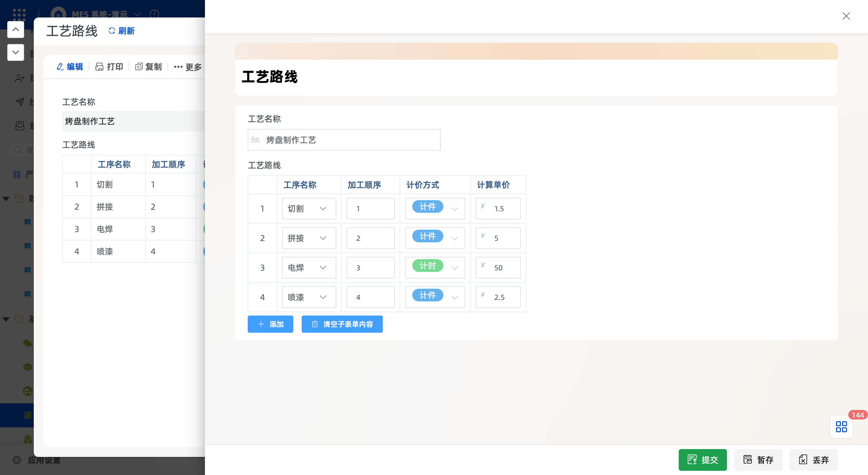Click the 丢弃 discard button
This screenshot has height=475, width=868.
click(813, 460)
